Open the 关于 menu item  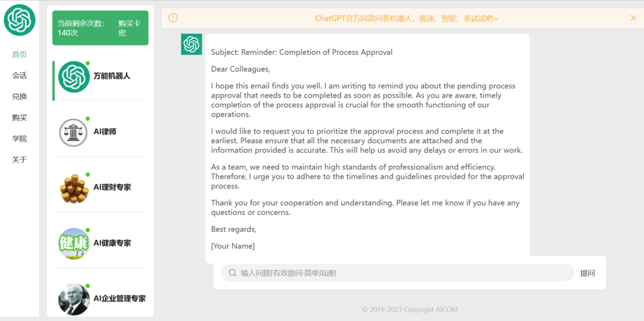coord(19,159)
